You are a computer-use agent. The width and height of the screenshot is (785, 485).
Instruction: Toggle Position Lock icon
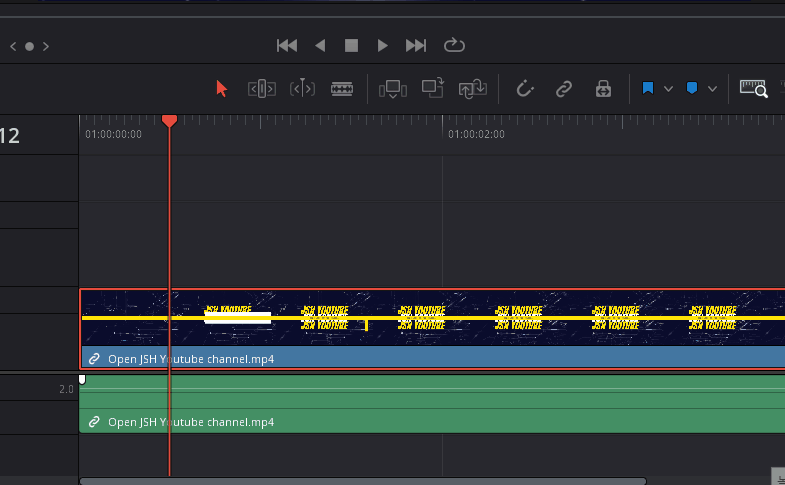(603, 89)
